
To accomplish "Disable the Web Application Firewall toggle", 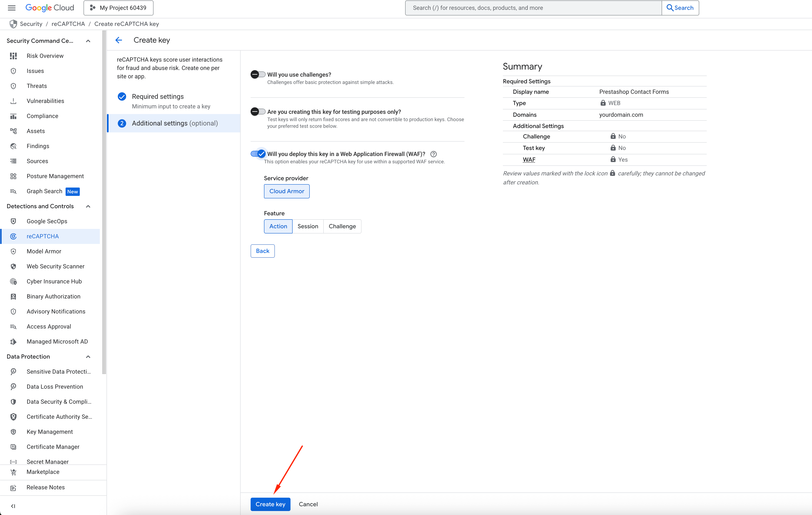I will (258, 154).
